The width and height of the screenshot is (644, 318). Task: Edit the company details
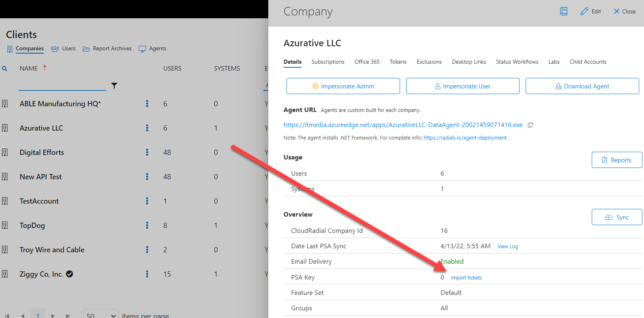(591, 11)
